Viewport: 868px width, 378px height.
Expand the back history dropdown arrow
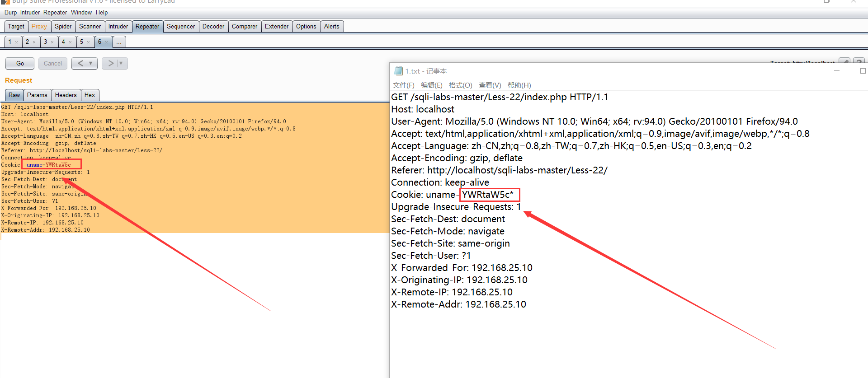tap(91, 63)
